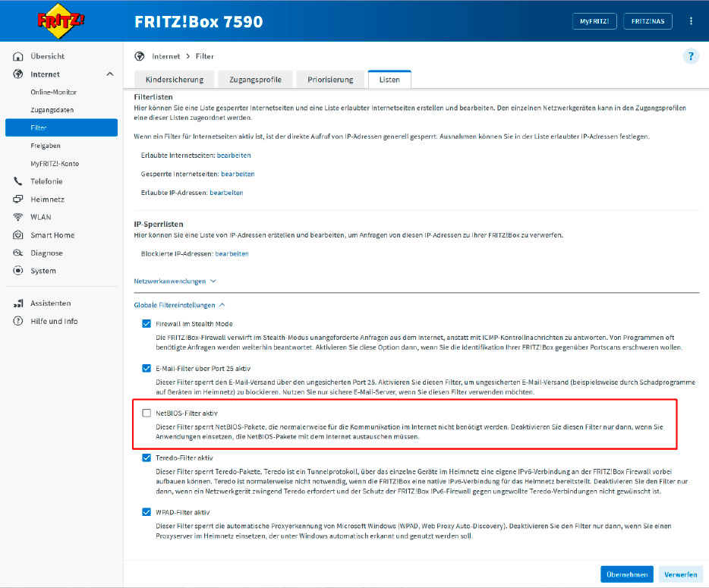Click the Internet globe icon in sidebar

click(17, 74)
